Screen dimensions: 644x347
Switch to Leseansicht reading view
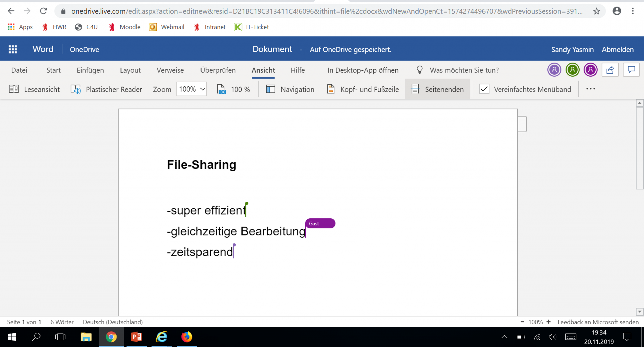pos(34,89)
